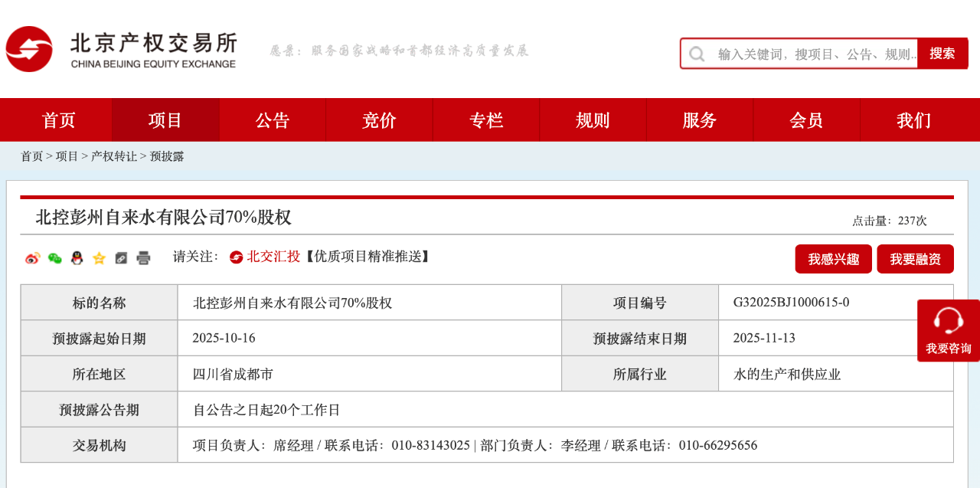Click the China Beijing Equity Exchange logo
The width and height of the screenshot is (980, 488).
pos(121,49)
